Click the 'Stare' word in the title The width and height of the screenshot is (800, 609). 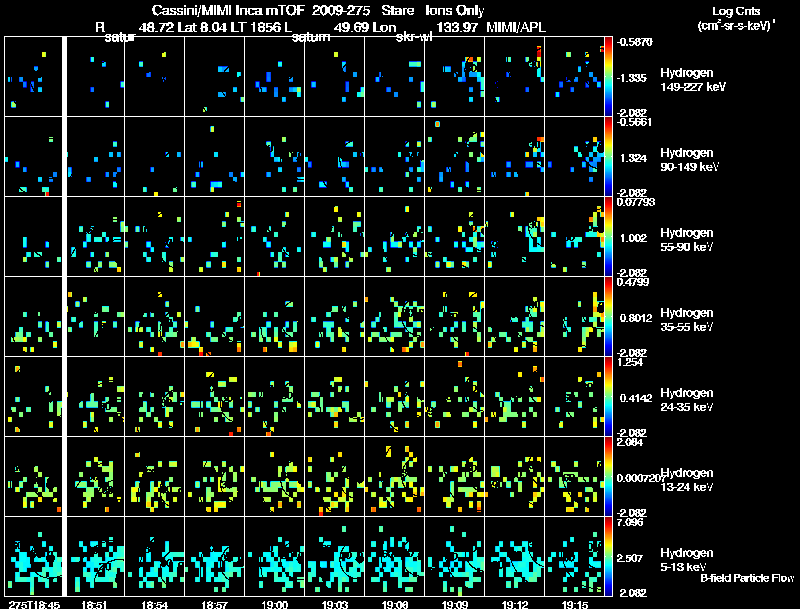click(x=397, y=10)
